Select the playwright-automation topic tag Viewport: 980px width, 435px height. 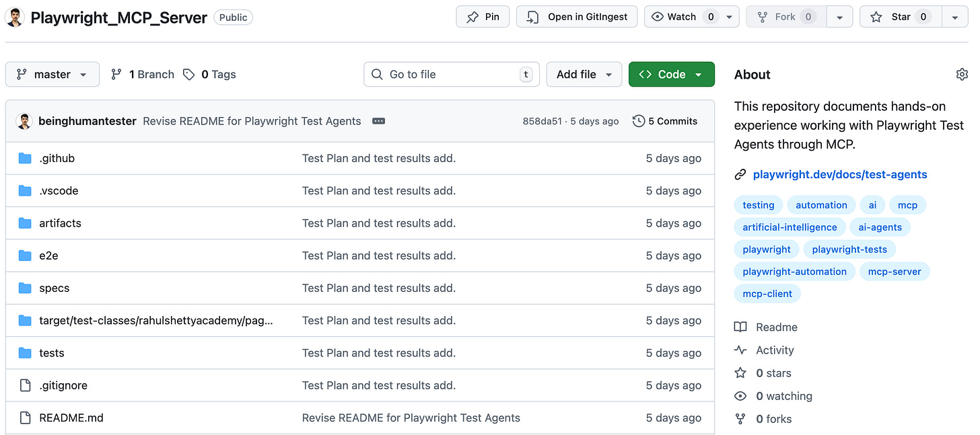795,272
